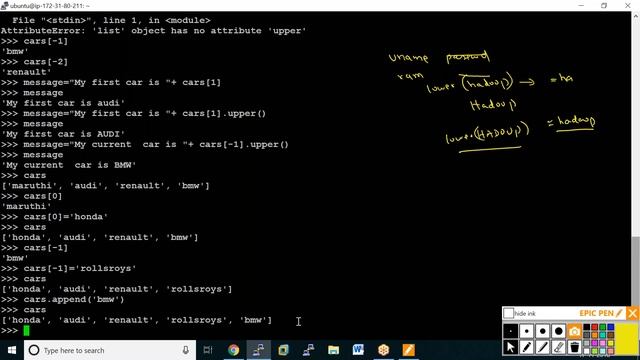Image resolution: width=640 pixels, height=360 pixels.
Task: Maximize or restore the PuTTY window
Action: (x=604, y=5)
